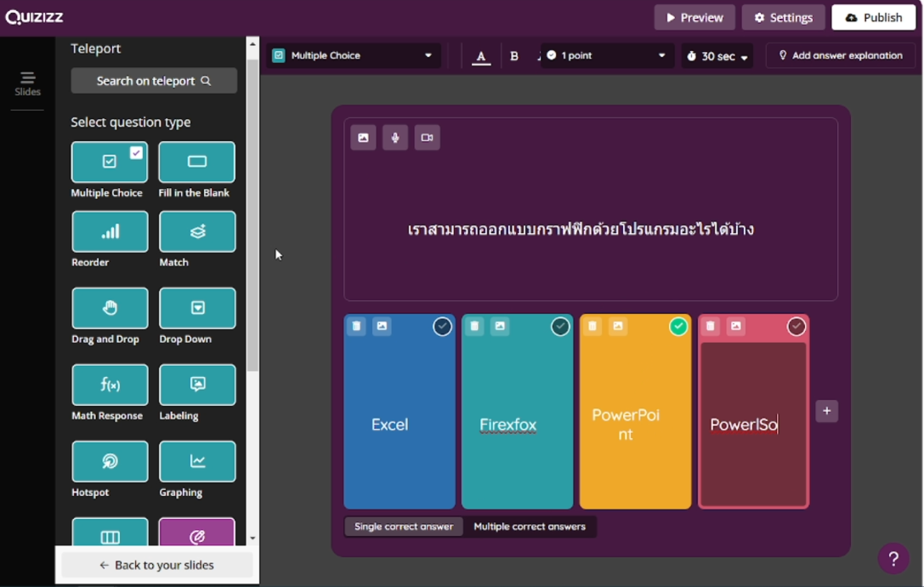Add image to the question
Screen dimensions: 924x587
363,138
